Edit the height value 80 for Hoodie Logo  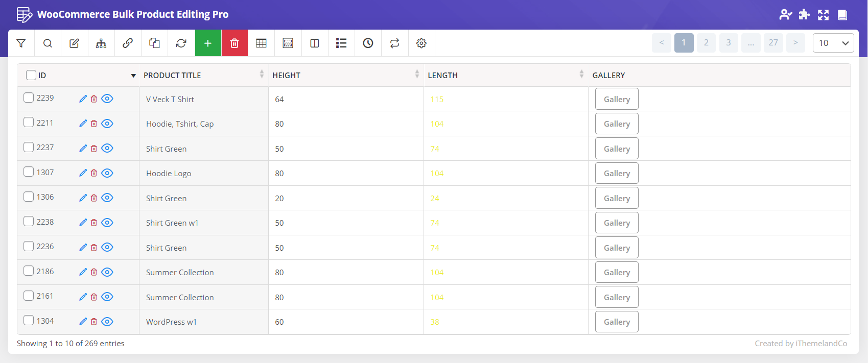coord(279,174)
